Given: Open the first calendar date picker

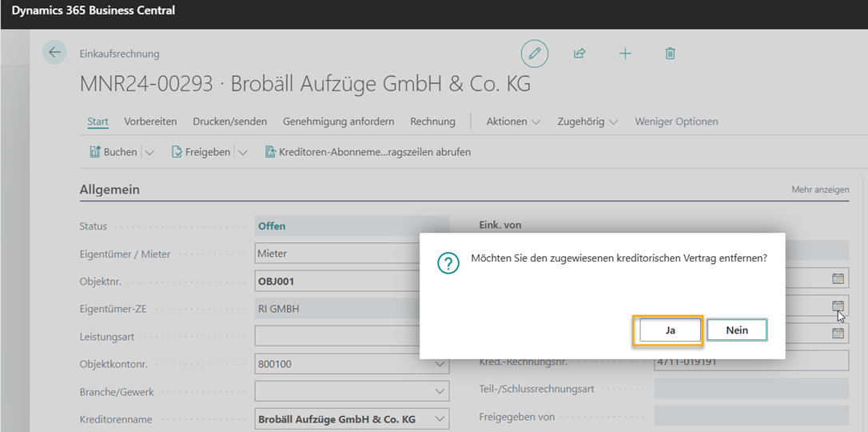Looking at the screenshot, I should point(838,278).
